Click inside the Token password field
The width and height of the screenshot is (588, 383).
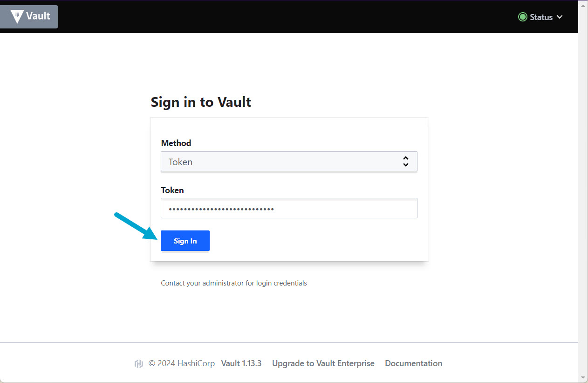point(289,208)
